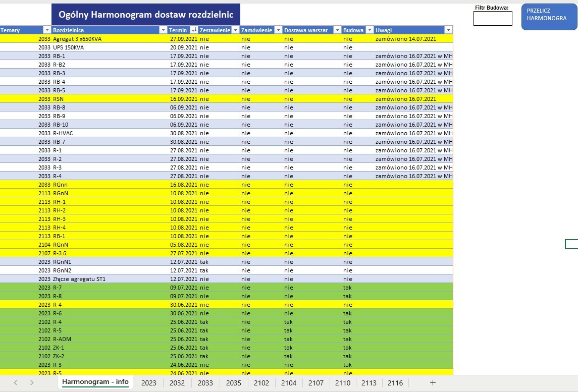Viewport: 578px width, 392px height.
Task: Click the date 24.06.2021 in R-3 row
Action: 184,365
